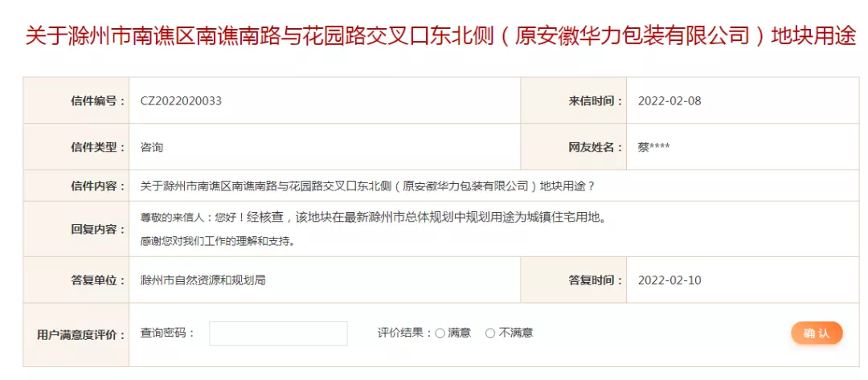Click the 用户满意度评价 label
The width and height of the screenshot is (868, 380).
81,335
